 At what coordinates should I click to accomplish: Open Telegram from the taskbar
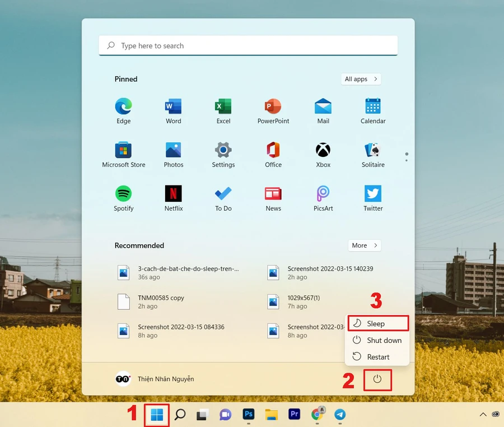pos(340,415)
